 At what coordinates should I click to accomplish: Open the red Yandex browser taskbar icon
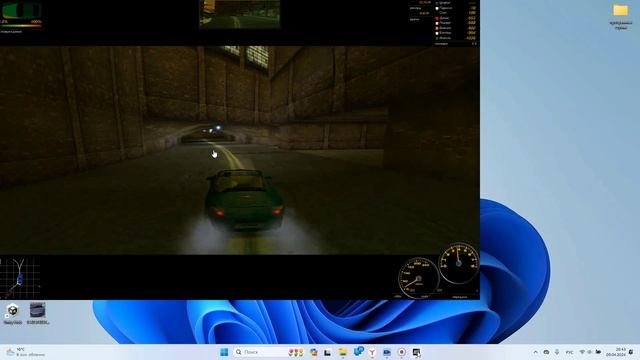pos(372,352)
